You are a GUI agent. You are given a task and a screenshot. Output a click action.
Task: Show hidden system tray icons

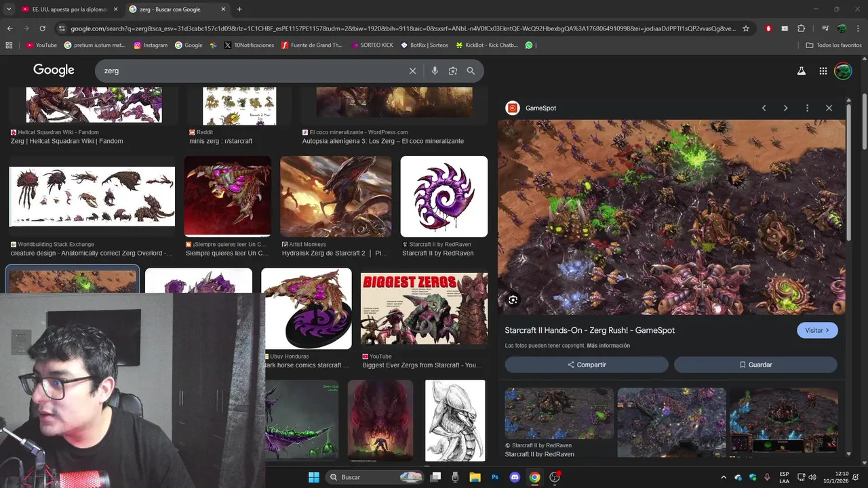pos(723,477)
